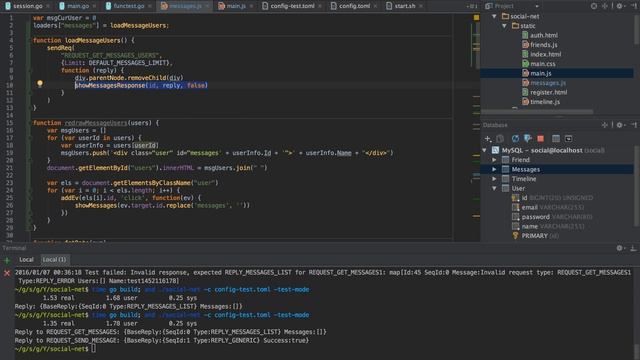Screen dimensions: 640x360
Task: Collapse the User table
Action: [x=494, y=189]
